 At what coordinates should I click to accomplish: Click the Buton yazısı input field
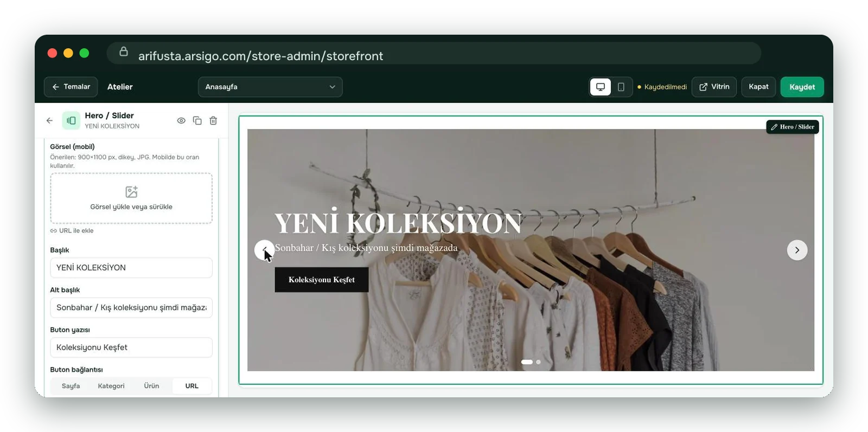click(x=131, y=347)
